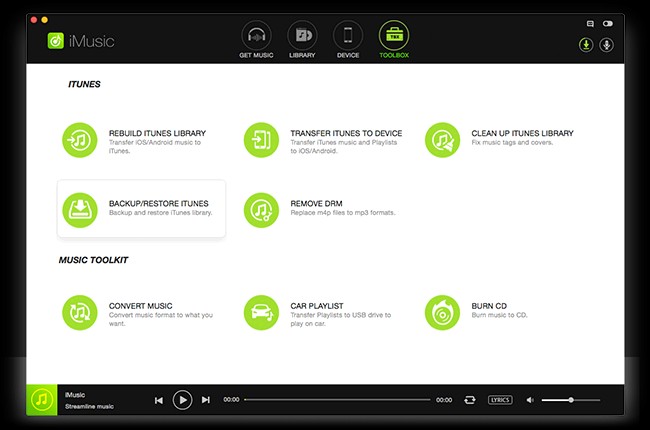Play the current track
Screen dimensions: 650x430
tap(182, 400)
